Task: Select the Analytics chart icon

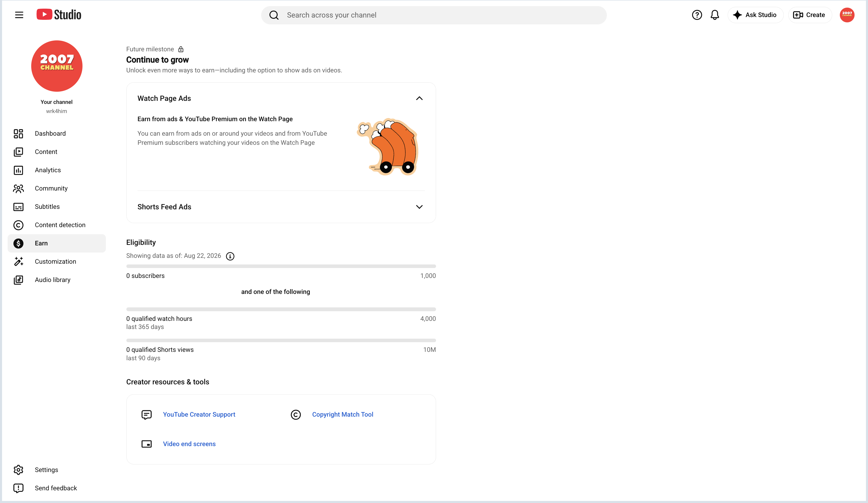Action: (18, 170)
